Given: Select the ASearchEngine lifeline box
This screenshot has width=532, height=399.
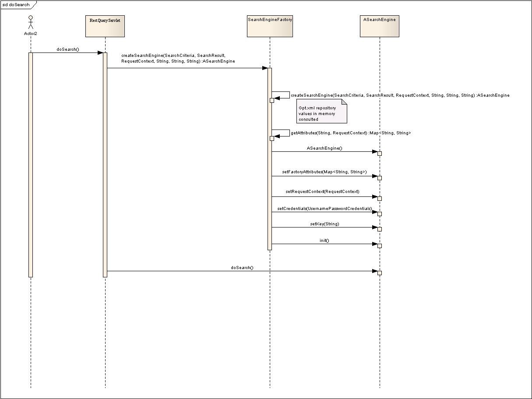Looking at the screenshot, I should pos(379,26).
